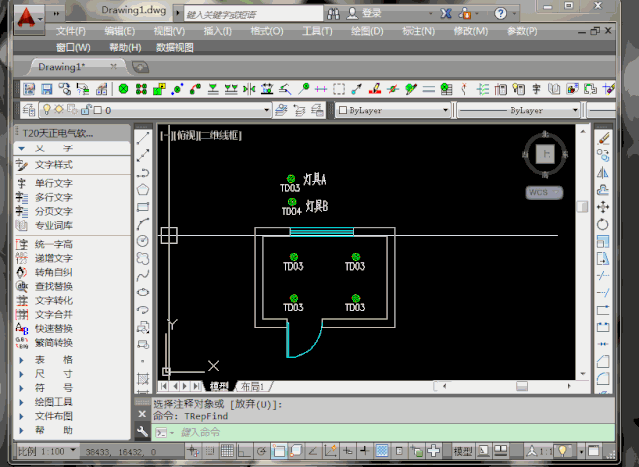Open the 文件(F) menu
The height and width of the screenshot is (467, 639).
point(71,31)
